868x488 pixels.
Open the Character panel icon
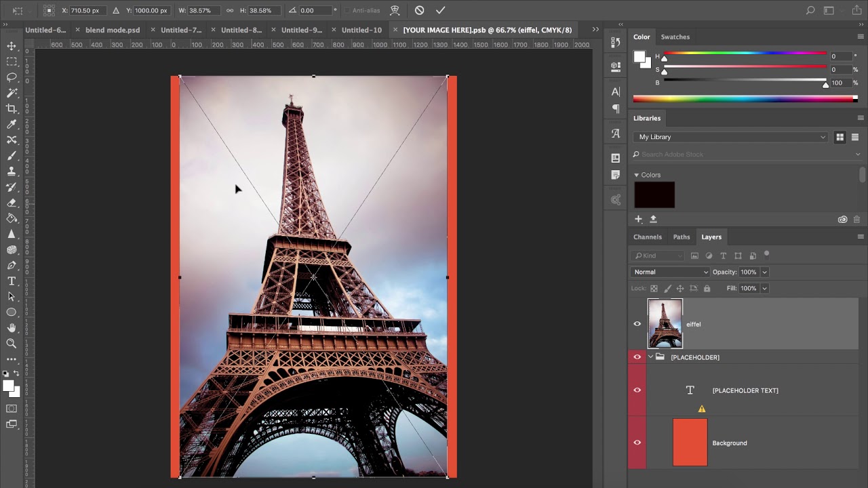click(616, 91)
